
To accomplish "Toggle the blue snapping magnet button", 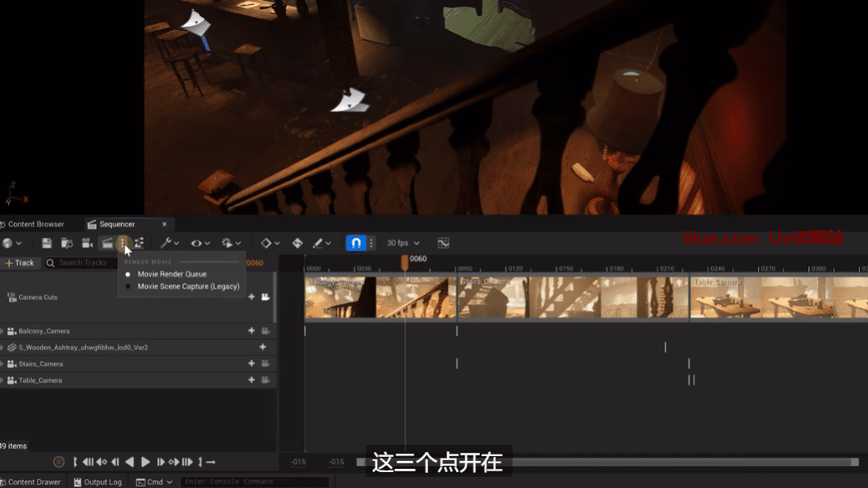I will pyautogui.click(x=355, y=243).
